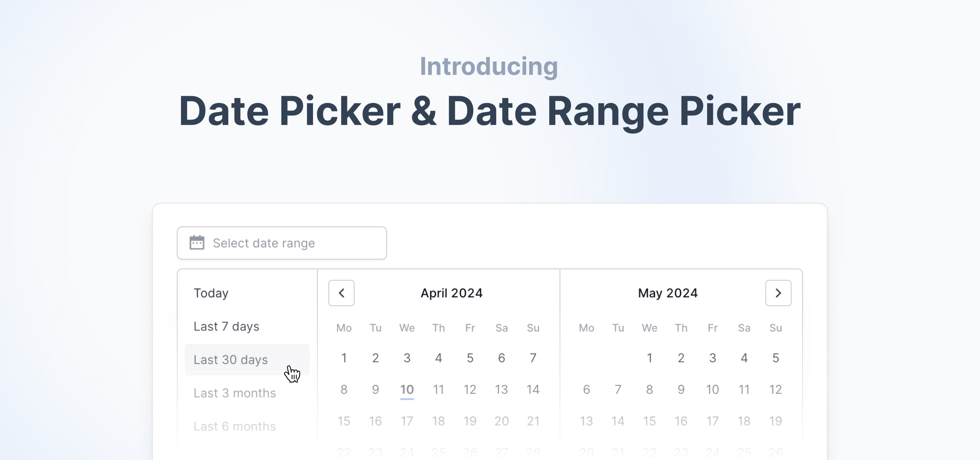Select the Last 30 days preset
Image resolution: width=980 pixels, height=460 pixels.
[x=231, y=359]
